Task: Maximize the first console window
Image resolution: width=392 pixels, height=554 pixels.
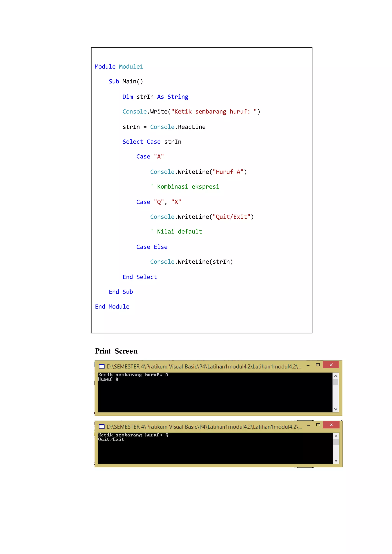Action: coord(318,365)
